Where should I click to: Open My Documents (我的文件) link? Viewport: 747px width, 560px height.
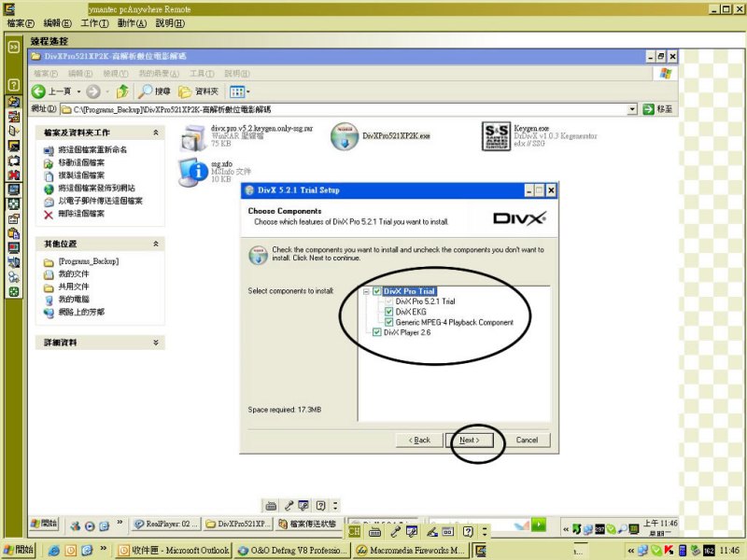click(74, 273)
